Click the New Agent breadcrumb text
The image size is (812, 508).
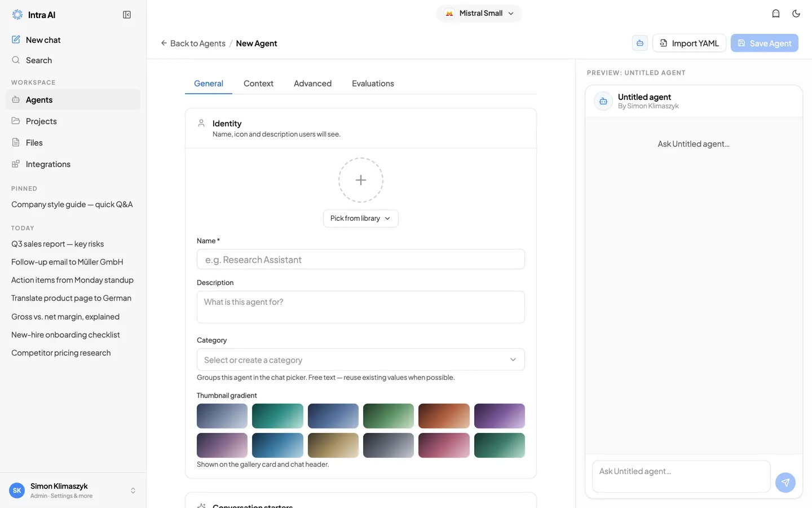tap(257, 43)
